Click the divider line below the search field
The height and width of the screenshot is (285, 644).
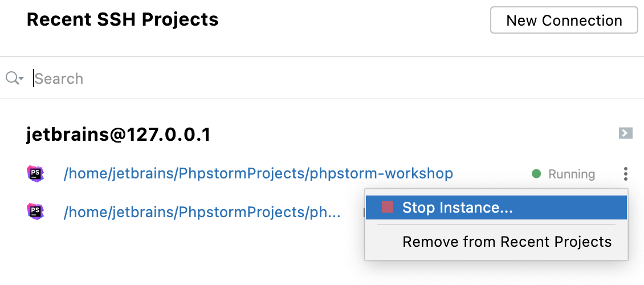322,99
